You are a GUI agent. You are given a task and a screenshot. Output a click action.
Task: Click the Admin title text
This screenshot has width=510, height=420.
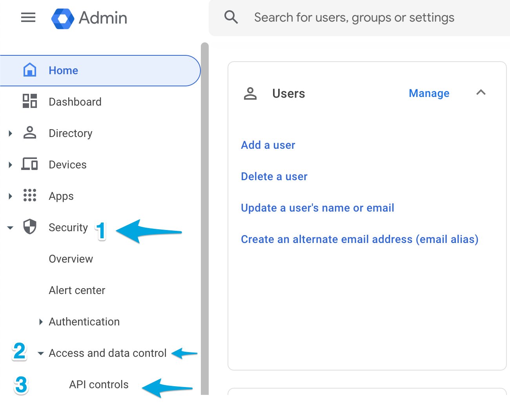[x=103, y=18]
